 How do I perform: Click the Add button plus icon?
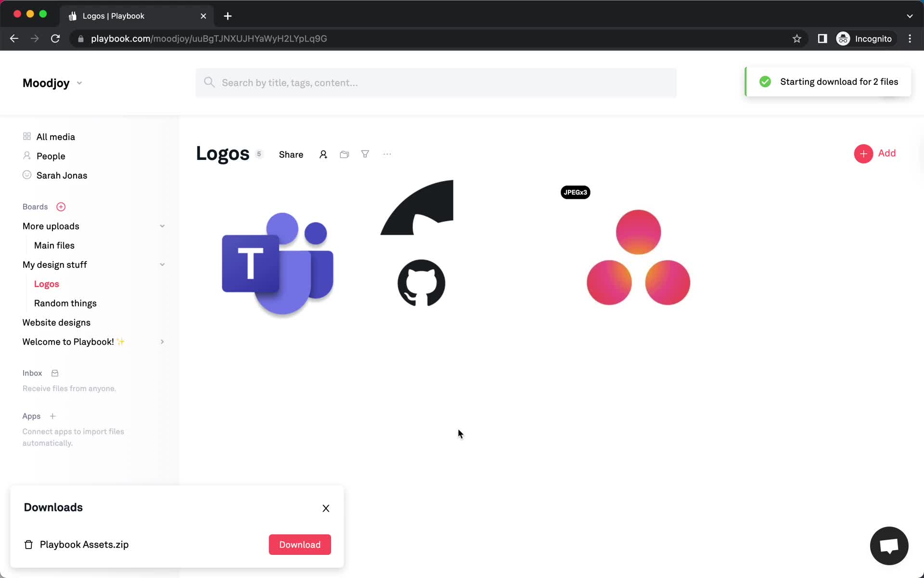click(863, 153)
